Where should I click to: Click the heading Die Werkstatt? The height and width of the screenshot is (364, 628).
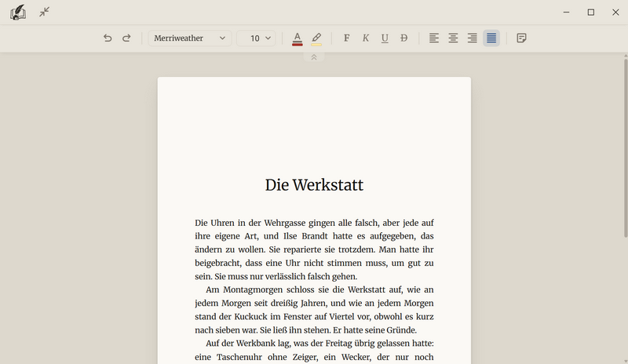315,185
